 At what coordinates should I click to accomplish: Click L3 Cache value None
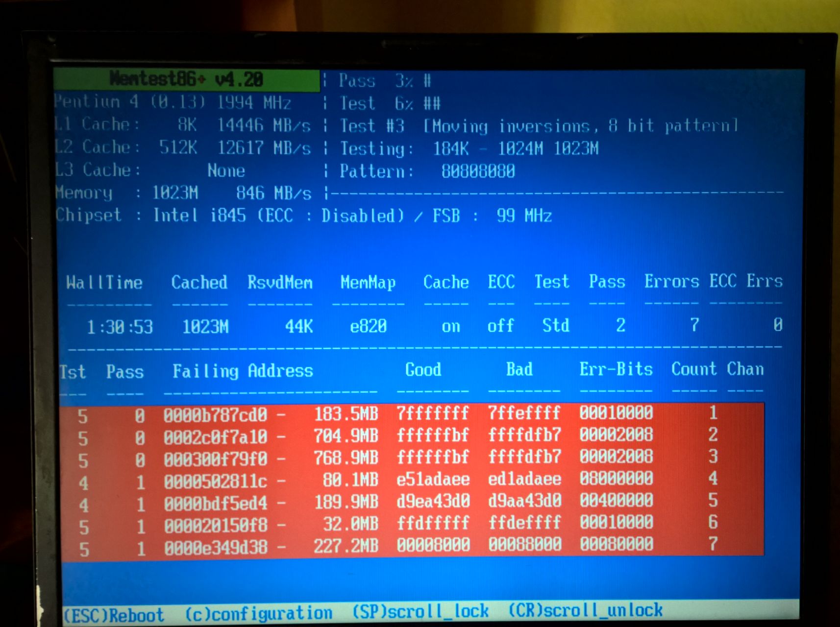coord(226,170)
